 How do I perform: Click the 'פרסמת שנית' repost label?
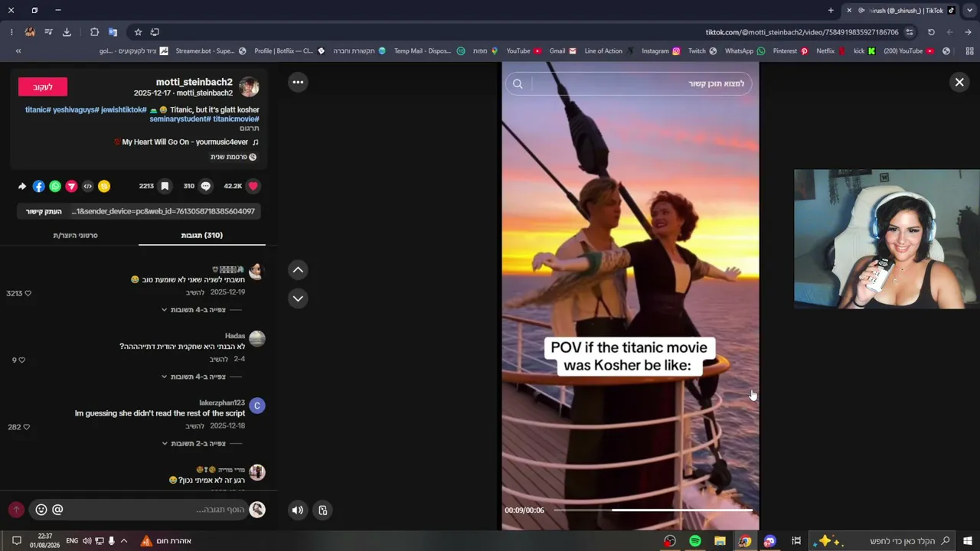pyautogui.click(x=234, y=157)
